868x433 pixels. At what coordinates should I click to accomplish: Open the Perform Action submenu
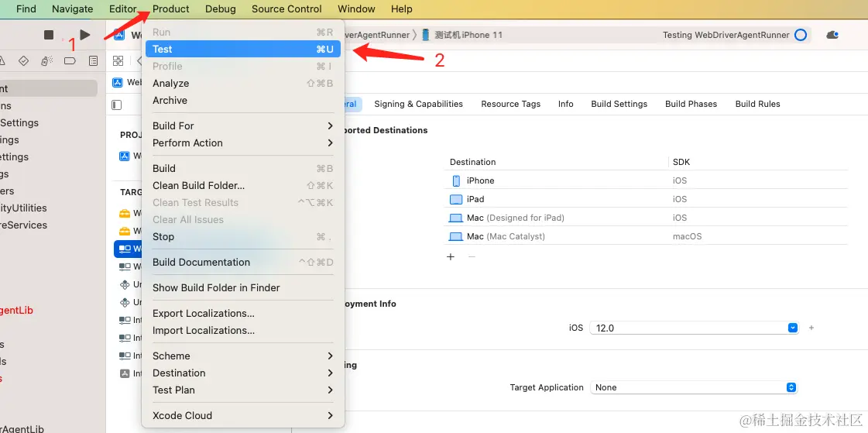pyautogui.click(x=243, y=143)
